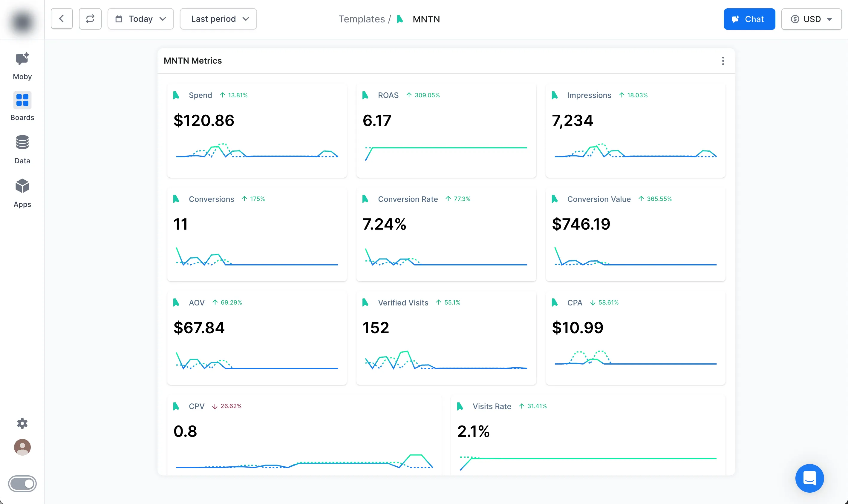Click the back arrow button
This screenshot has height=504, width=848.
pyautogui.click(x=62, y=19)
